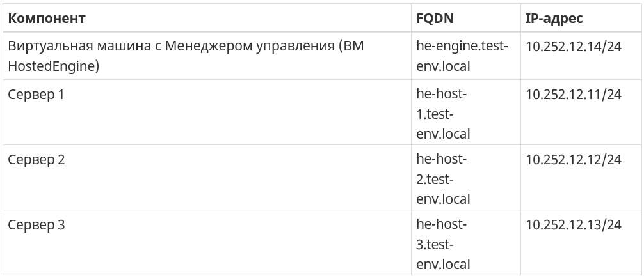This screenshot has height=278, width=644.
Task: Click IP address 10.252.12.11/24
Action: tap(574, 95)
